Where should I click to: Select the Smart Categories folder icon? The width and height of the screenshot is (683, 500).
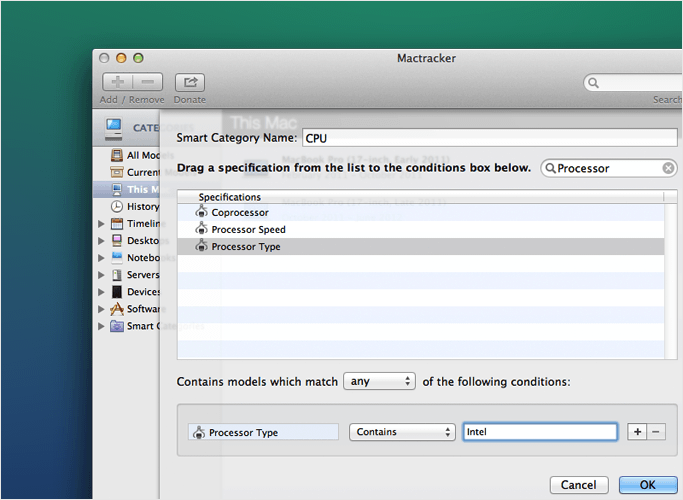click(117, 326)
